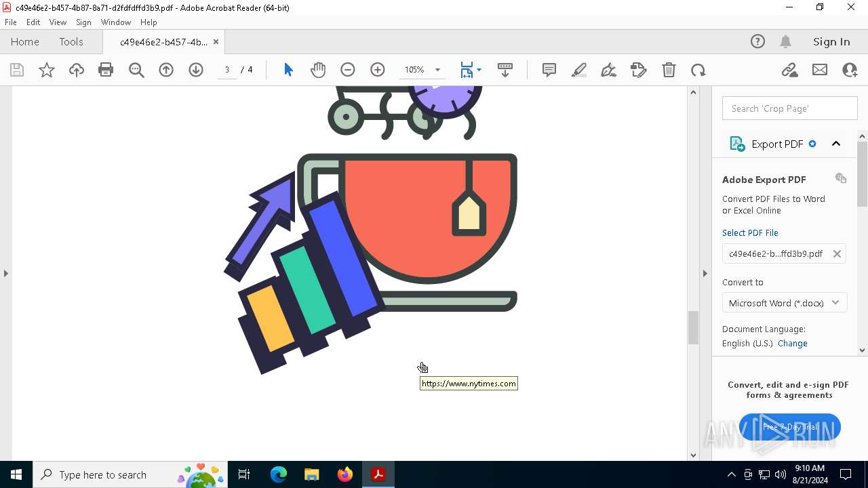This screenshot has height=488, width=868.
Task: Switch to the Home tab
Action: (x=25, y=42)
